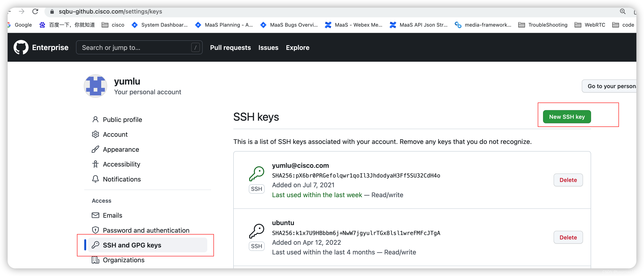Click the SSH badge under ubuntu key
The width and height of the screenshot is (644, 276).
tap(257, 246)
